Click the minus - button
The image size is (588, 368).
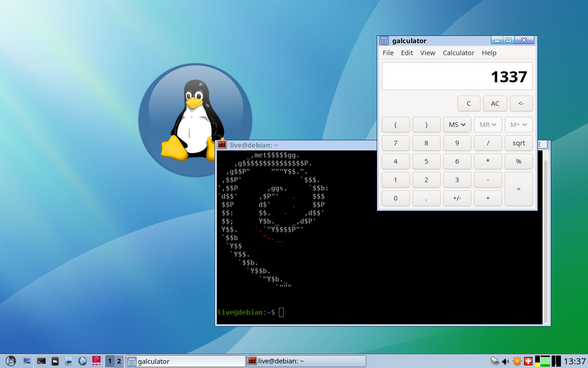[x=488, y=180]
